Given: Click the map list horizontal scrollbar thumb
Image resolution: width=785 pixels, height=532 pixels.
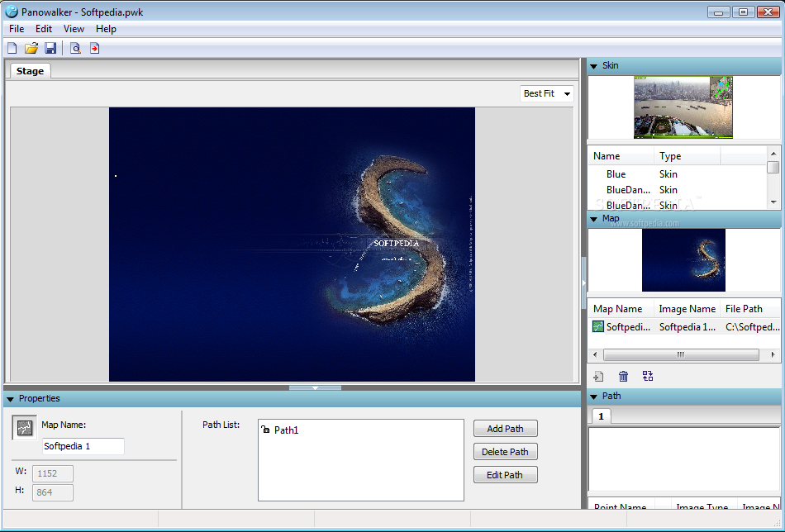Looking at the screenshot, I should point(681,355).
